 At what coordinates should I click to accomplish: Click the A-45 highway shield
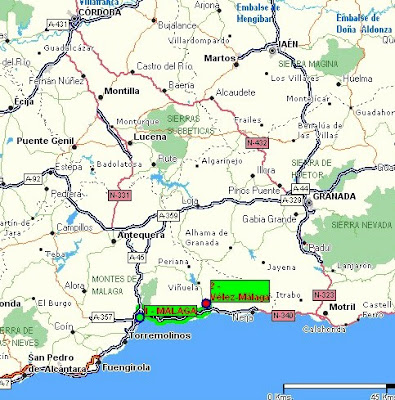click(x=137, y=258)
